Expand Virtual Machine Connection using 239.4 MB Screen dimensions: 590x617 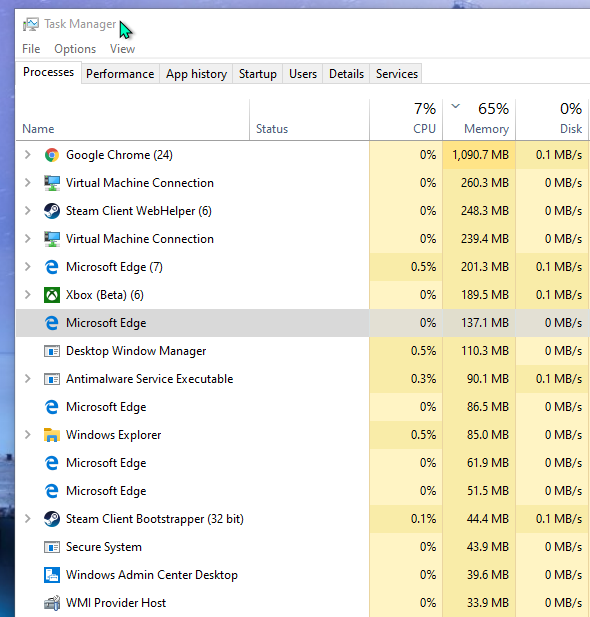[x=28, y=238]
